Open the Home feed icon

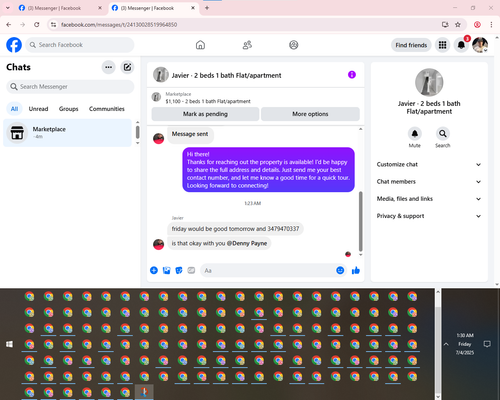click(x=200, y=45)
